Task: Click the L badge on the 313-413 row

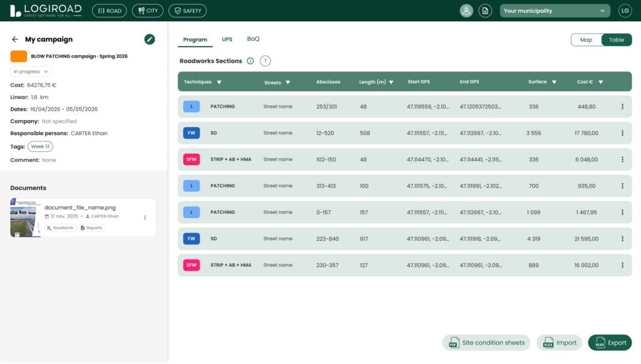Action: (x=192, y=186)
